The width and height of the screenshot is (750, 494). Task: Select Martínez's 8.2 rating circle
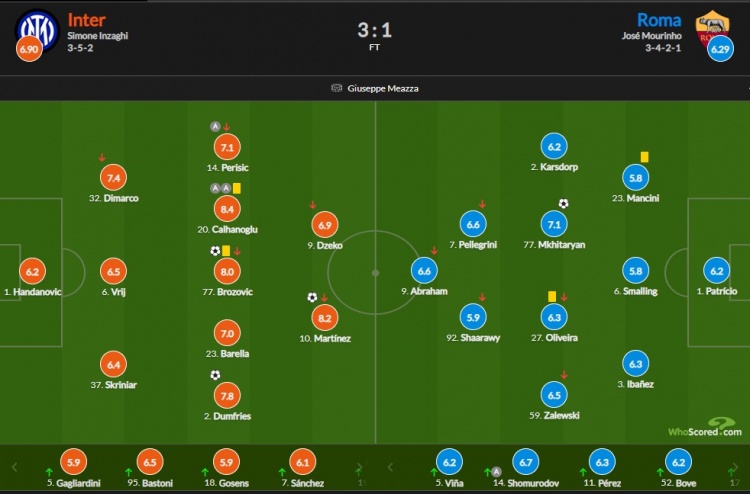point(325,318)
